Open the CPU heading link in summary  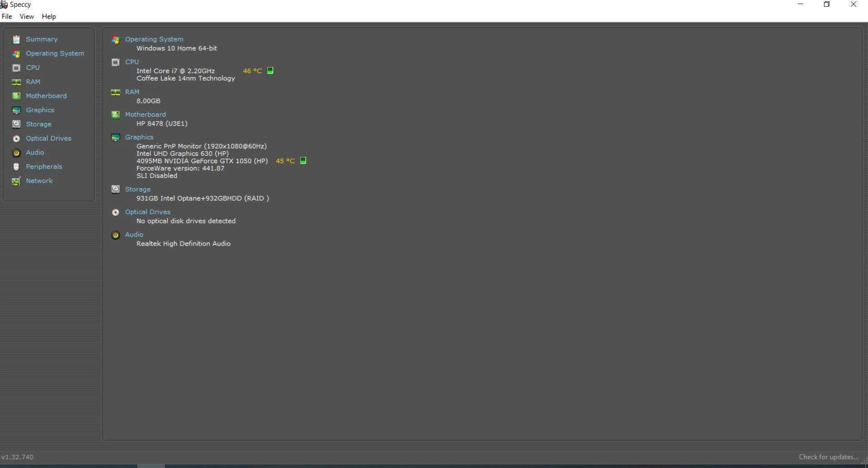tap(132, 62)
